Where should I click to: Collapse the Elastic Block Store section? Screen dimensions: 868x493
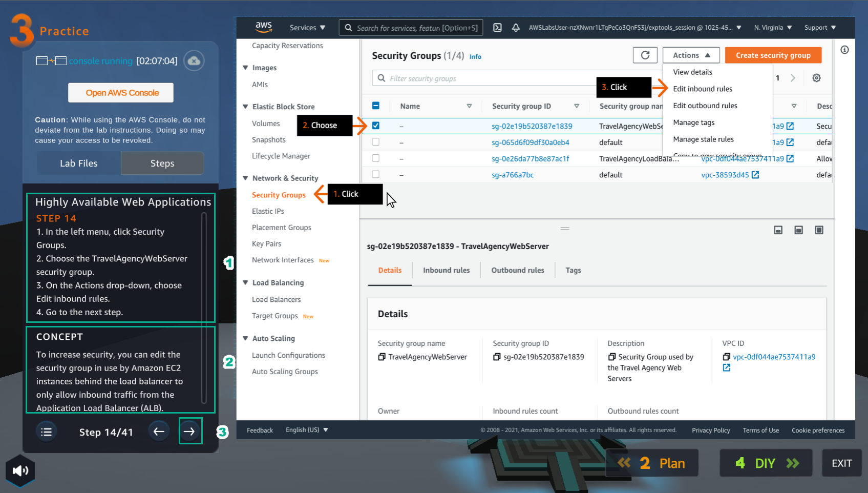tap(245, 107)
